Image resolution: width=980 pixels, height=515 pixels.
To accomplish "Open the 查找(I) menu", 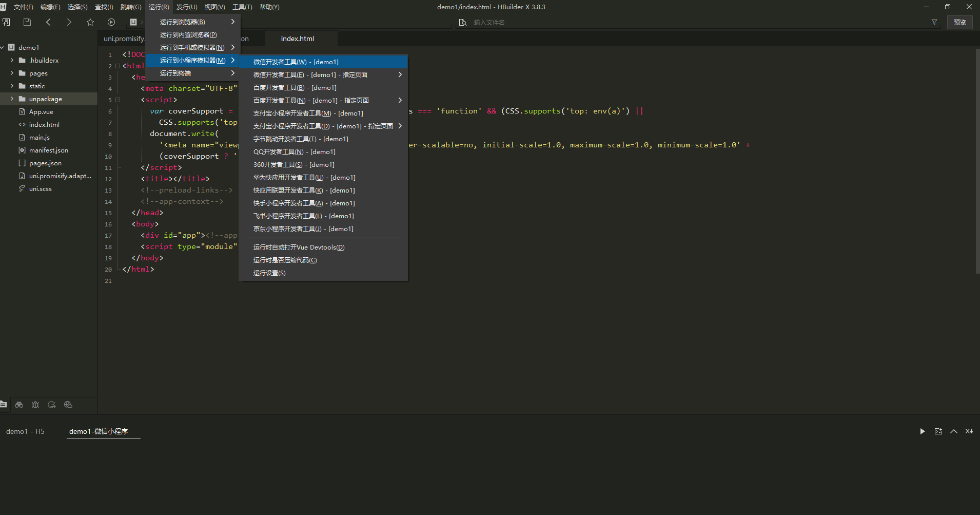I will [104, 7].
